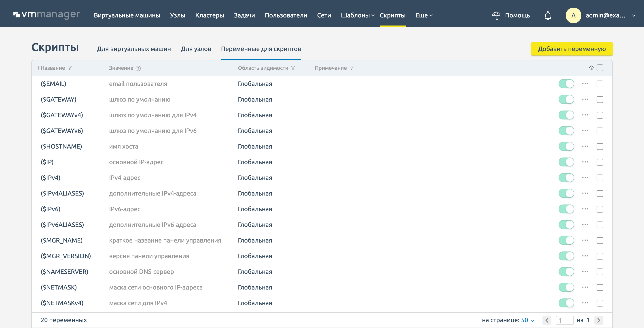644x328 pixels.
Task: Open actions menu for ($NAMESERVER)
Action: pos(585,272)
